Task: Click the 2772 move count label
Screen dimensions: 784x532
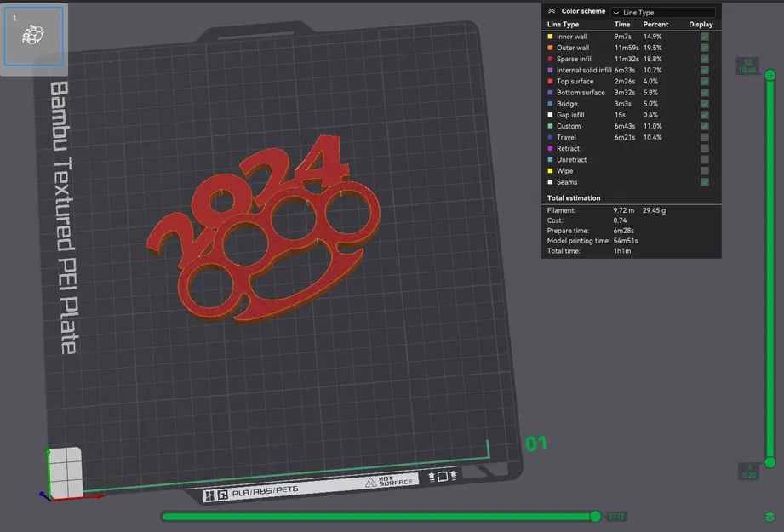Action: pos(616,517)
